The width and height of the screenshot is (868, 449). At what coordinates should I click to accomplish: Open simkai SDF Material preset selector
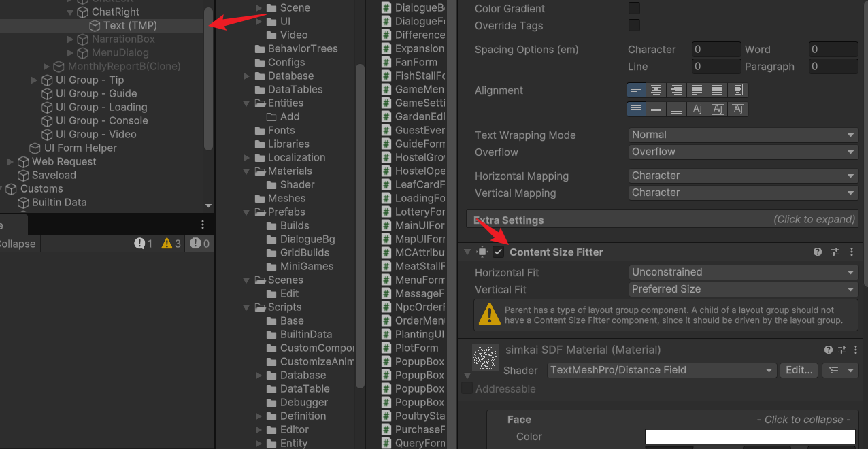coord(843,350)
